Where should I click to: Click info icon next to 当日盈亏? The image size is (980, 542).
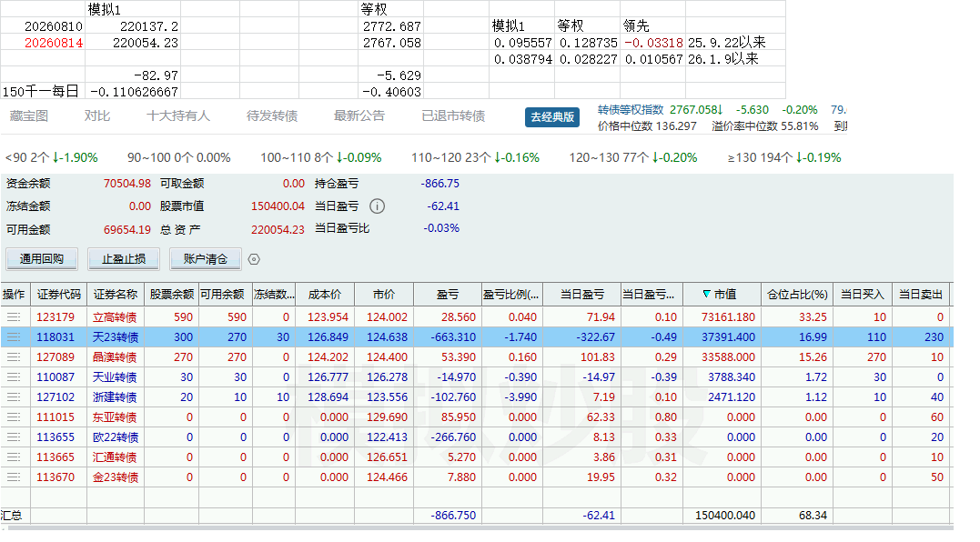pos(377,206)
